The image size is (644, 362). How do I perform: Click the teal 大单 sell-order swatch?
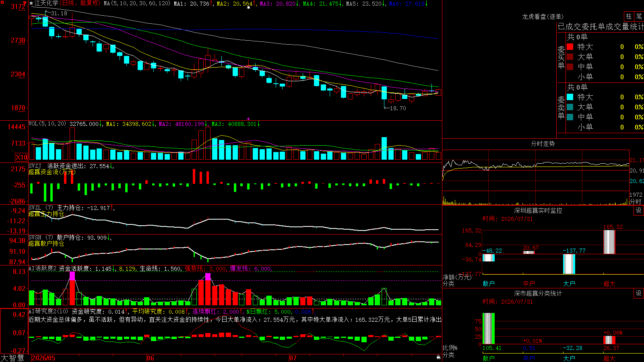click(x=570, y=107)
